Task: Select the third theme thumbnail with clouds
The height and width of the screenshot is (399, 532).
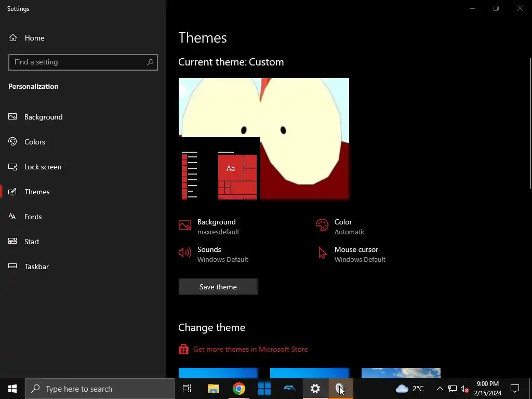Action: 401,373
